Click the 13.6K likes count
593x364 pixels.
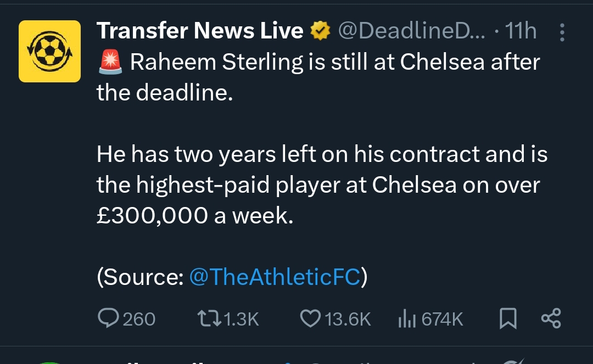click(348, 319)
